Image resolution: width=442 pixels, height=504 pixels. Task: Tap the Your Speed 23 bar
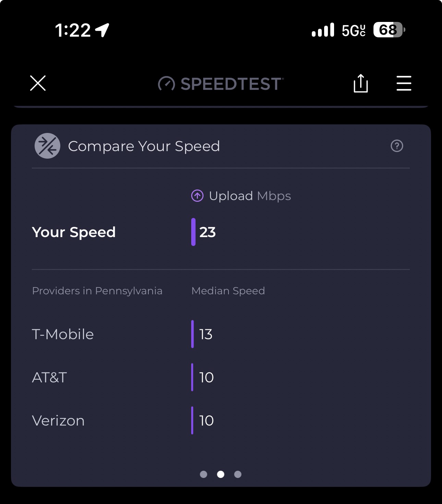click(204, 232)
